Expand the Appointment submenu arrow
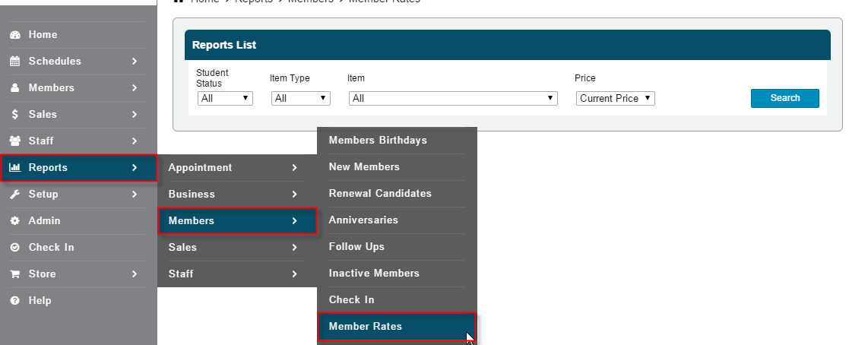Screen dimensions: 868x345 (x=294, y=168)
